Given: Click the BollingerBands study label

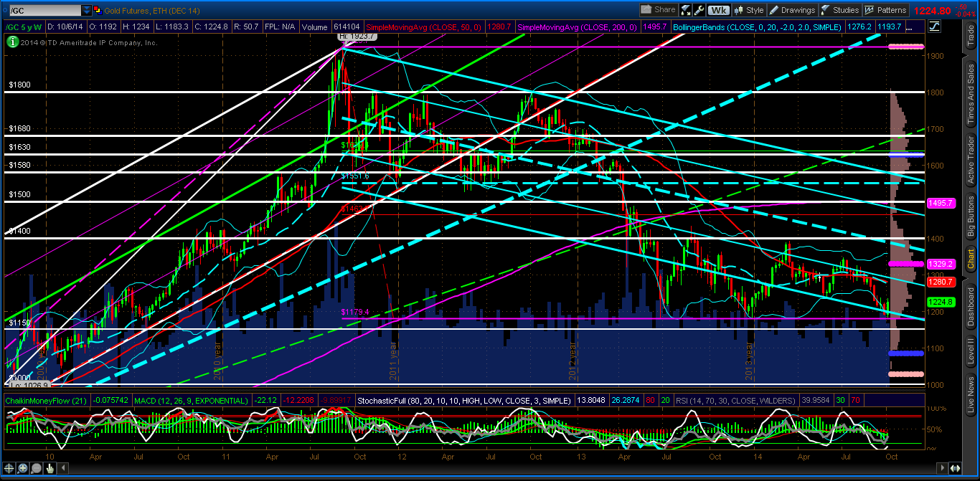Looking at the screenshot, I should click(x=757, y=27).
